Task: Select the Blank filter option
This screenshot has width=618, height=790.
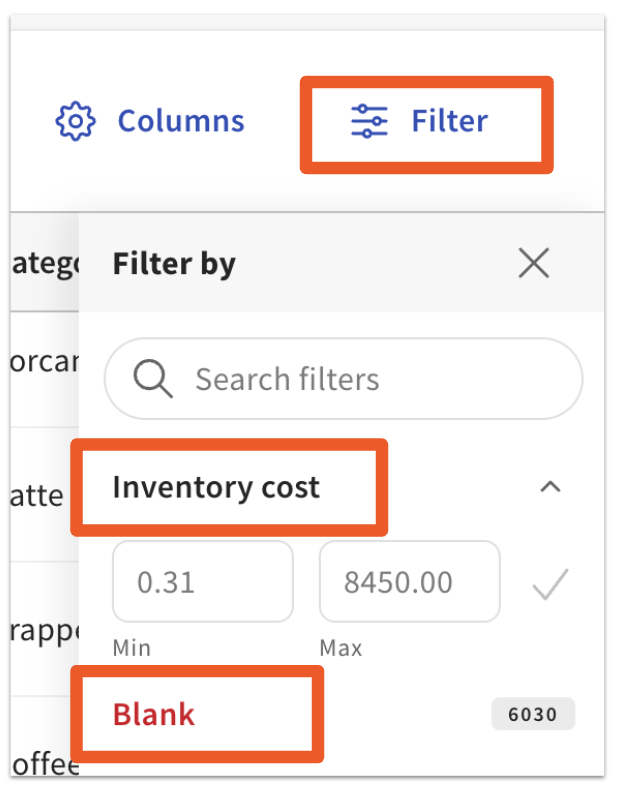Action: coord(154,714)
